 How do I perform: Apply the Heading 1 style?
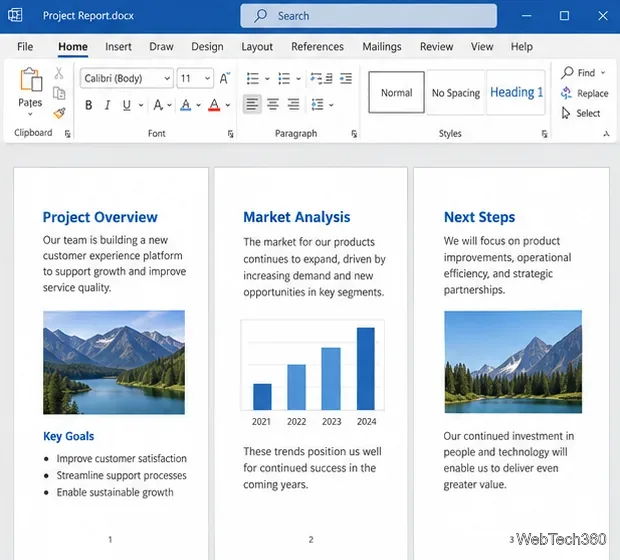pyautogui.click(x=516, y=93)
